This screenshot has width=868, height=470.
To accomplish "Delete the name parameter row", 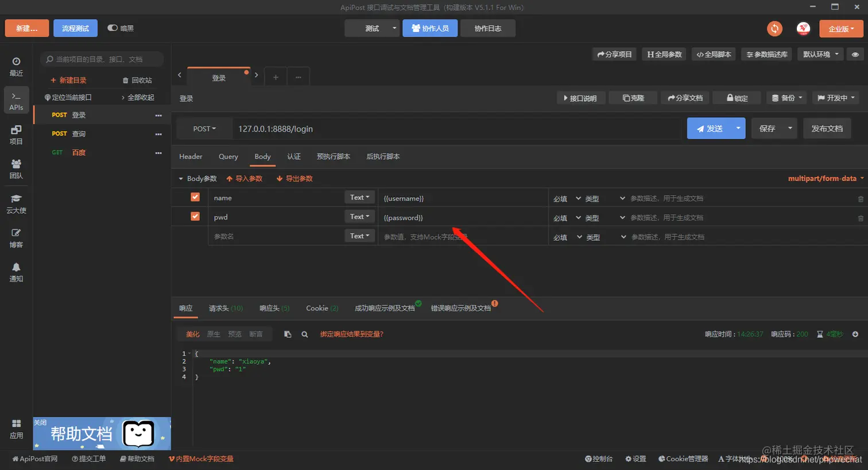I will pos(861,199).
